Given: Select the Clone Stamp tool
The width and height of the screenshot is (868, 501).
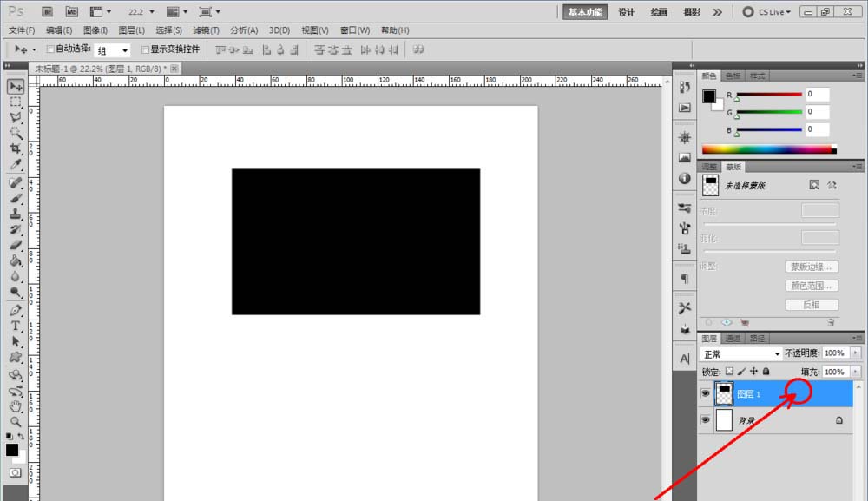Looking at the screenshot, I should (x=16, y=214).
